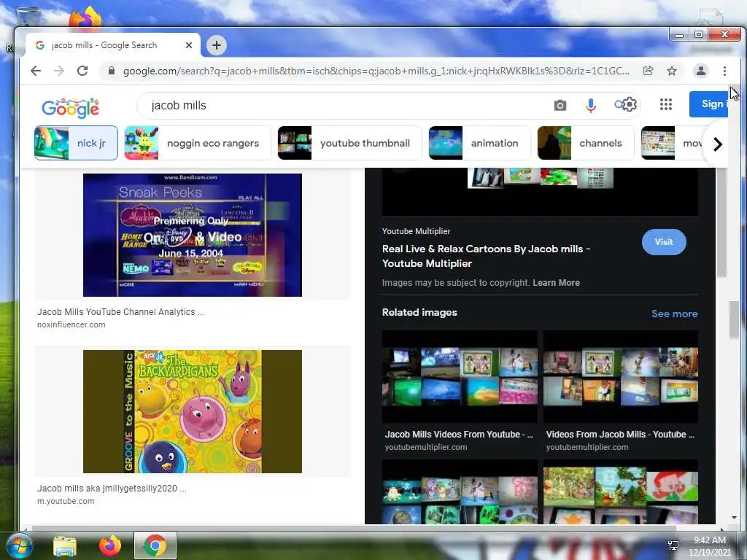The height and width of the screenshot is (560, 747).
Task: Open the Backyardigans image result
Action: pos(193,411)
